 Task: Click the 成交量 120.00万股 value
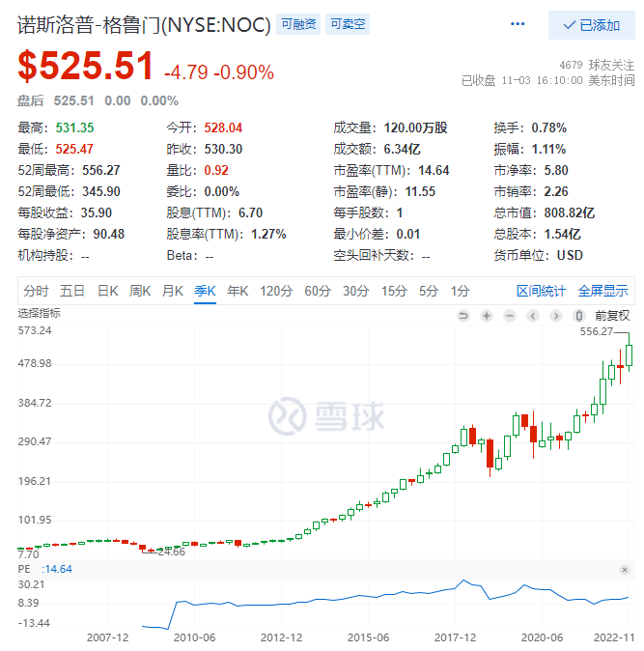(x=416, y=127)
